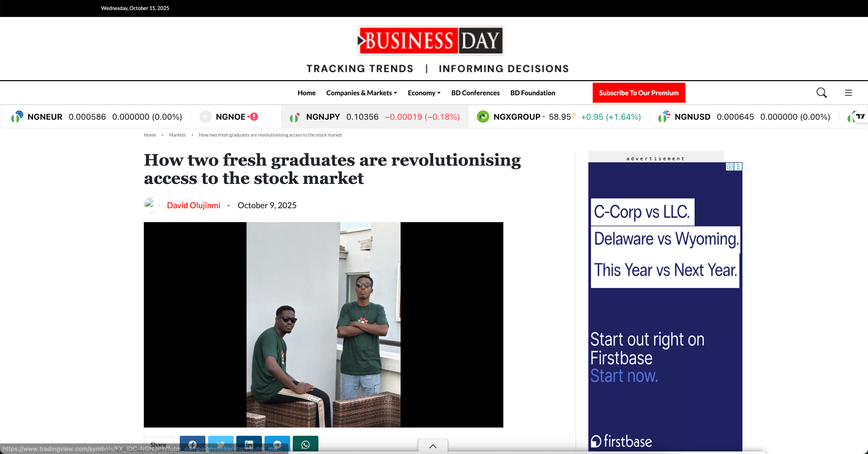868x454 pixels.
Task: Click the two graduates article photo
Action: pos(323,324)
